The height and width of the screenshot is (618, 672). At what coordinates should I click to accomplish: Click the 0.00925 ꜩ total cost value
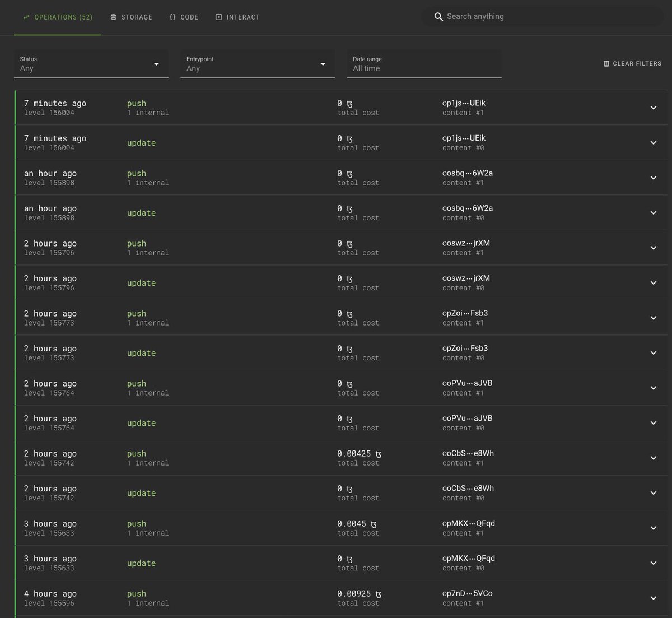click(359, 594)
